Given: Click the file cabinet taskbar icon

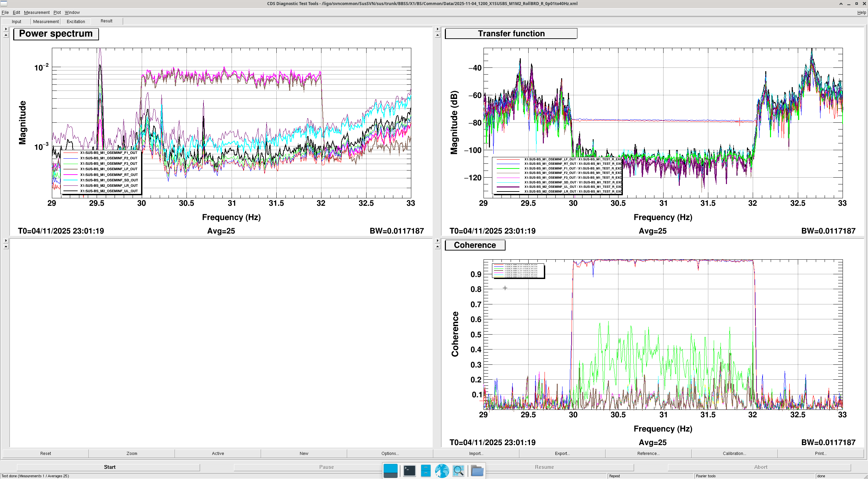Looking at the screenshot, I should [x=426, y=471].
